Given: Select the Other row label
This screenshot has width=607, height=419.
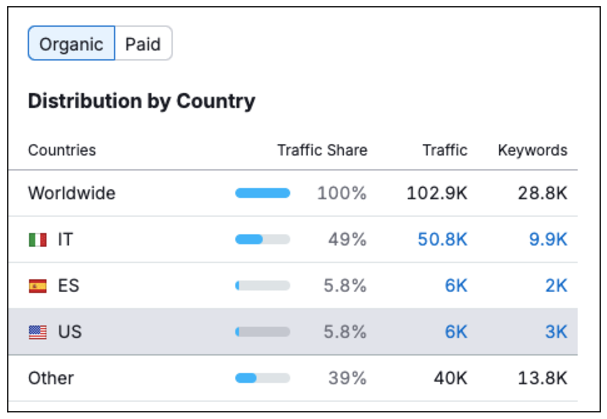Looking at the screenshot, I should tap(51, 378).
